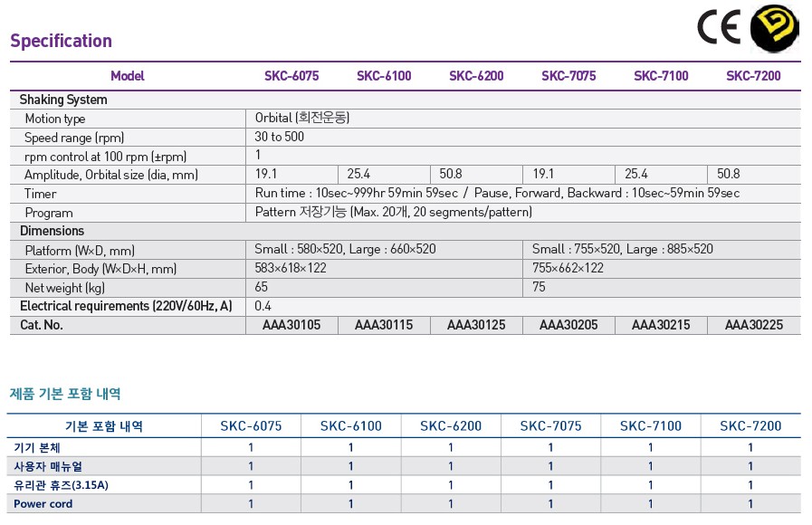Click SKC-6075 in the included items table
Image resolution: width=812 pixels, height=525 pixels.
point(251,426)
